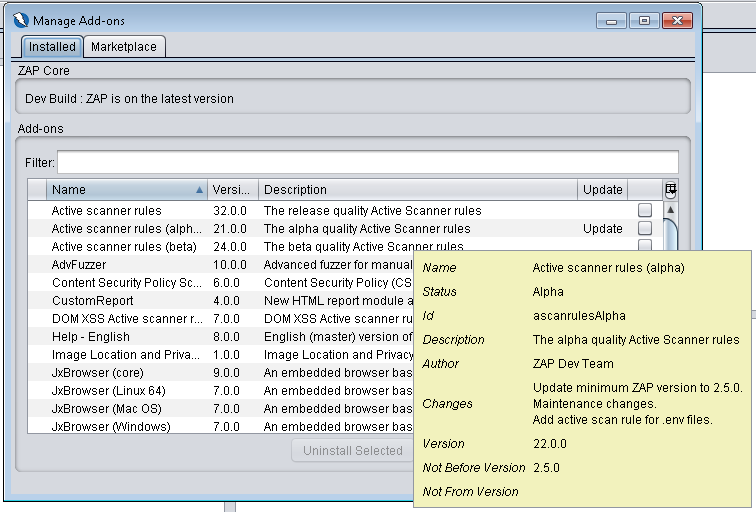
Task: Click version 32.0.0 cell
Action: coord(230,211)
